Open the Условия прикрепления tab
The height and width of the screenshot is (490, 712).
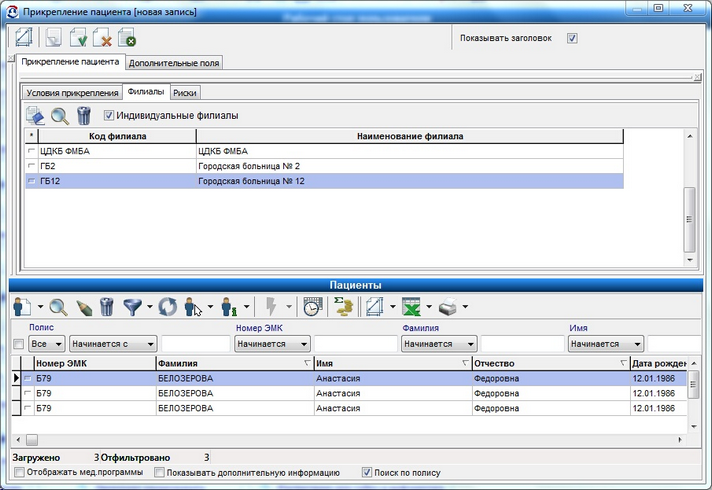72,93
